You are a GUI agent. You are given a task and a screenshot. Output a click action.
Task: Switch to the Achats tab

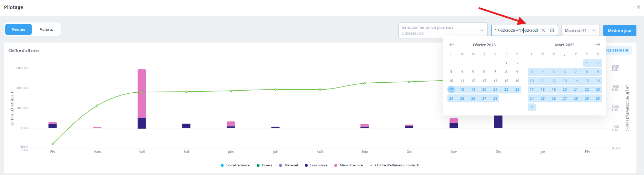46,29
